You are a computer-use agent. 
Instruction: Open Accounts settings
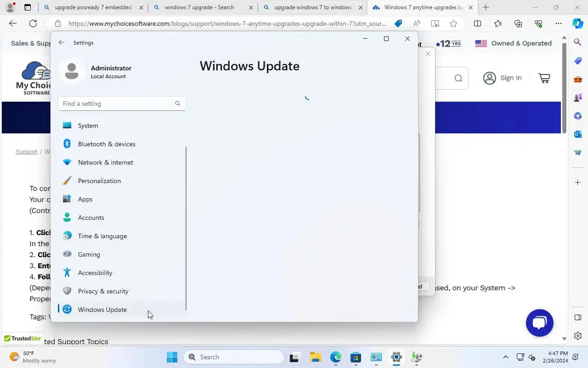coord(122,218)
